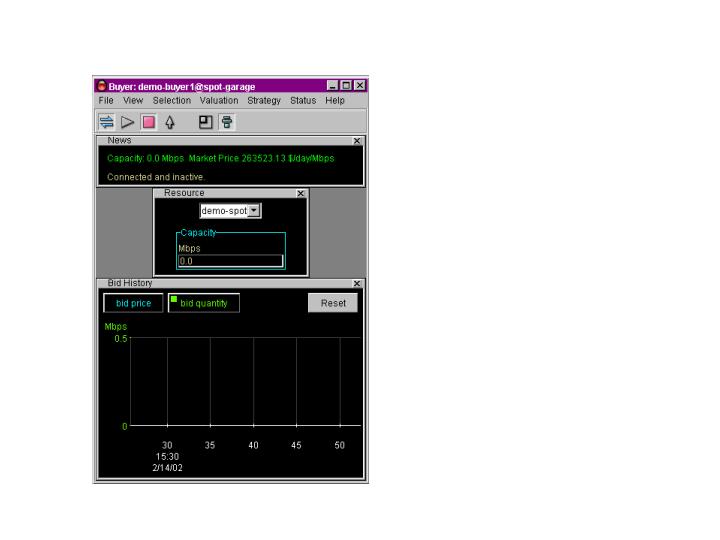Open the Help menu

click(x=335, y=101)
